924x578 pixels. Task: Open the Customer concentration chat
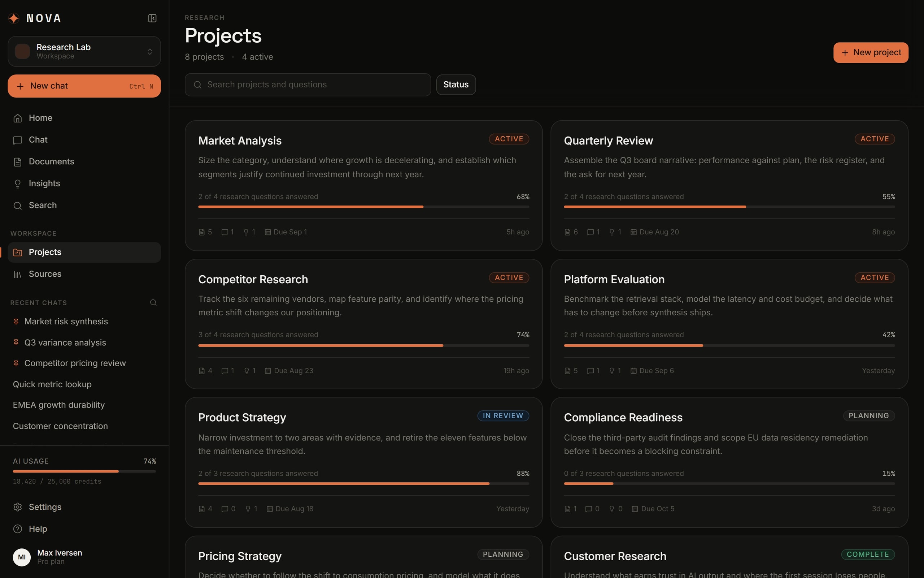click(x=84, y=426)
